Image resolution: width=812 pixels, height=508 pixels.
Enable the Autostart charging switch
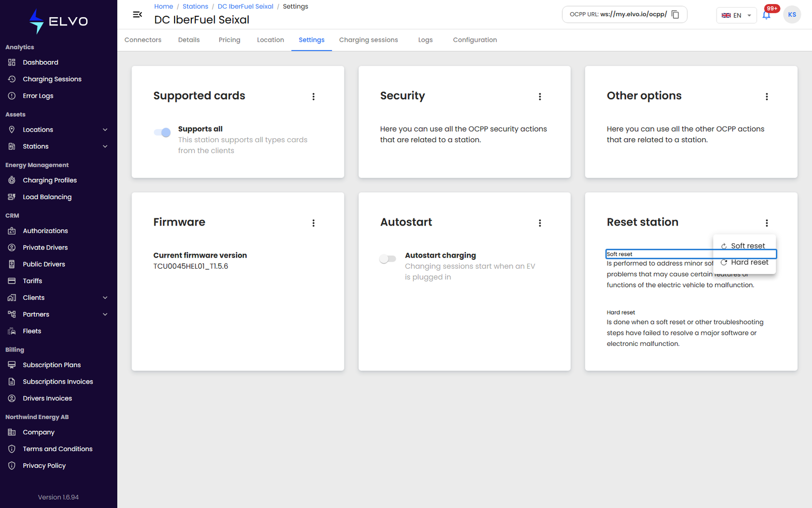click(x=388, y=259)
